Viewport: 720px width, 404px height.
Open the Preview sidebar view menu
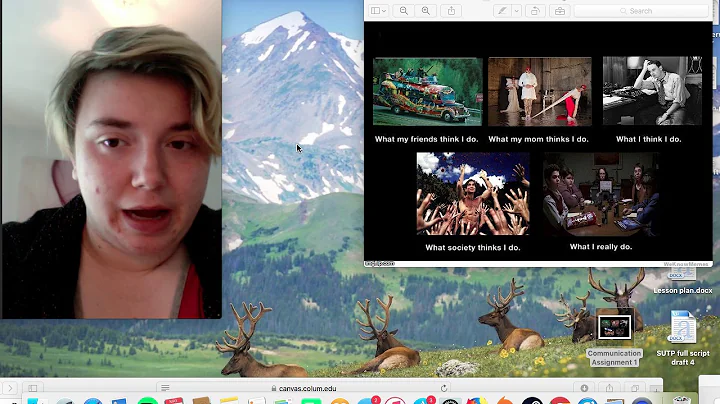379,11
